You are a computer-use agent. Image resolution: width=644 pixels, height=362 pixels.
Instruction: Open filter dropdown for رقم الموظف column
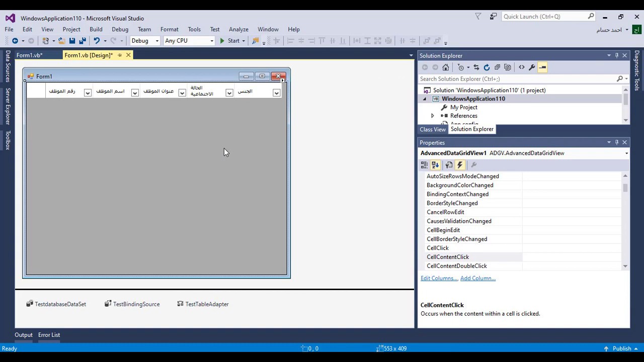click(x=88, y=93)
